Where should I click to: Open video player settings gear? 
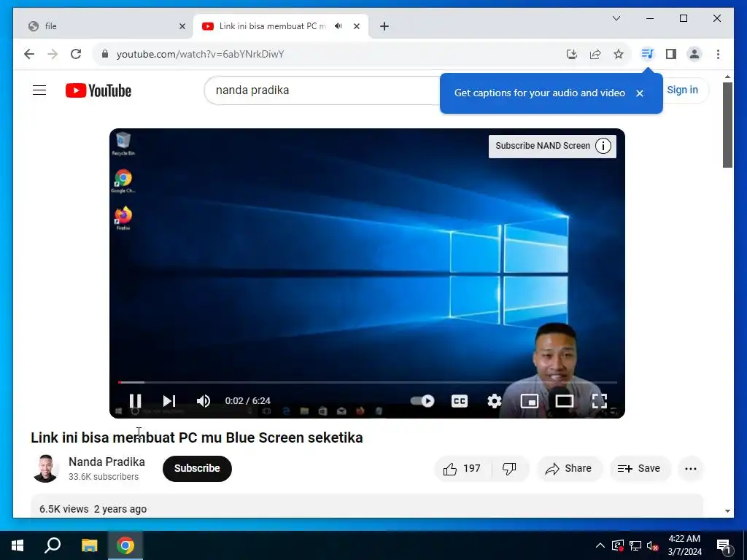click(x=495, y=401)
